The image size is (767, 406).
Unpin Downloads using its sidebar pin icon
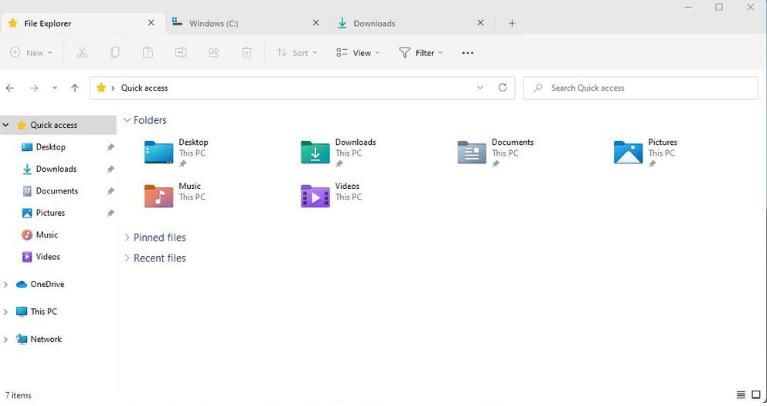point(110,169)
